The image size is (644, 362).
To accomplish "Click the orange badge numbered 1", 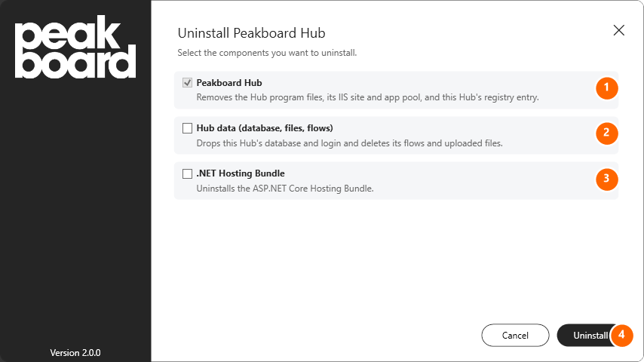I will tap(606, 88).
